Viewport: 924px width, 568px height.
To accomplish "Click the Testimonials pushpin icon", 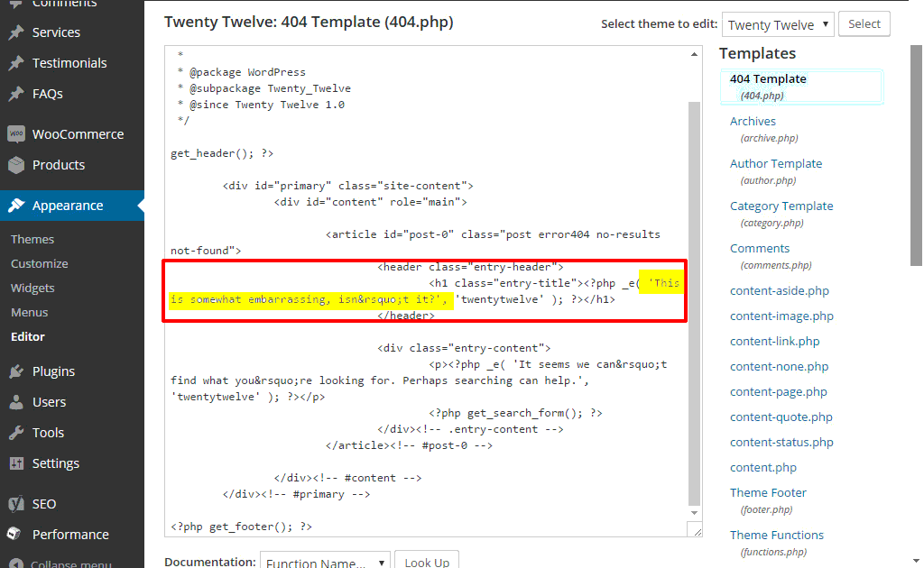I will pyautogui.click(x=16, y=63).
